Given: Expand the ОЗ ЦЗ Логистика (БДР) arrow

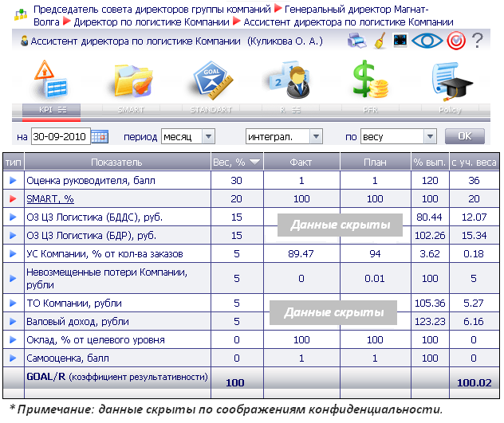Looking at the screenshot, I should (13, 236).
